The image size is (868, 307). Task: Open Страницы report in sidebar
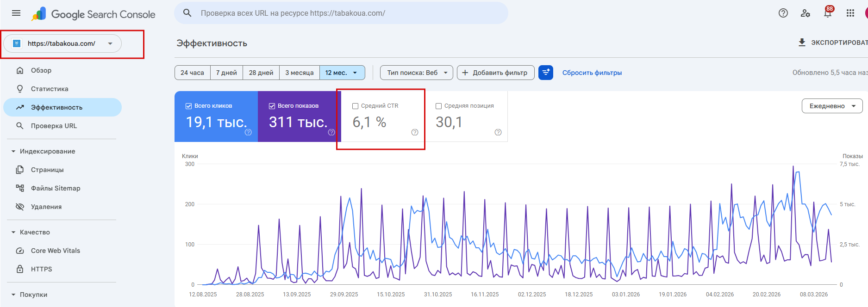(x=62, y=170)
